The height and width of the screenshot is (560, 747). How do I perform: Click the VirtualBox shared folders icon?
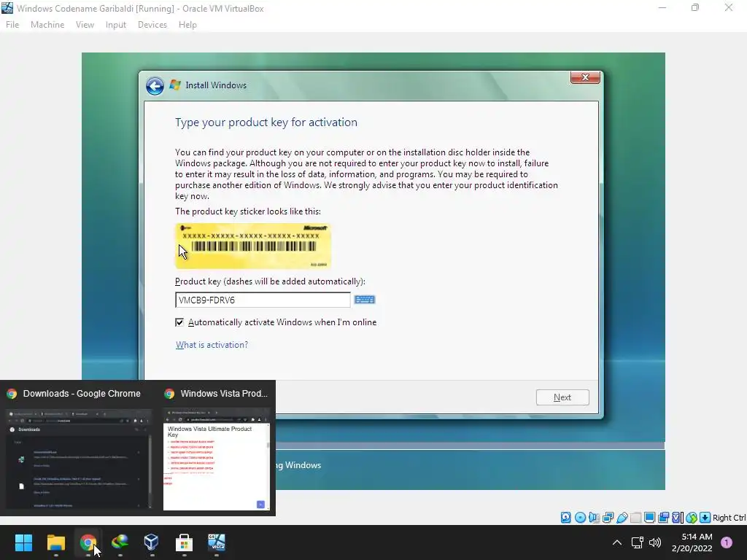pos(636,517)
